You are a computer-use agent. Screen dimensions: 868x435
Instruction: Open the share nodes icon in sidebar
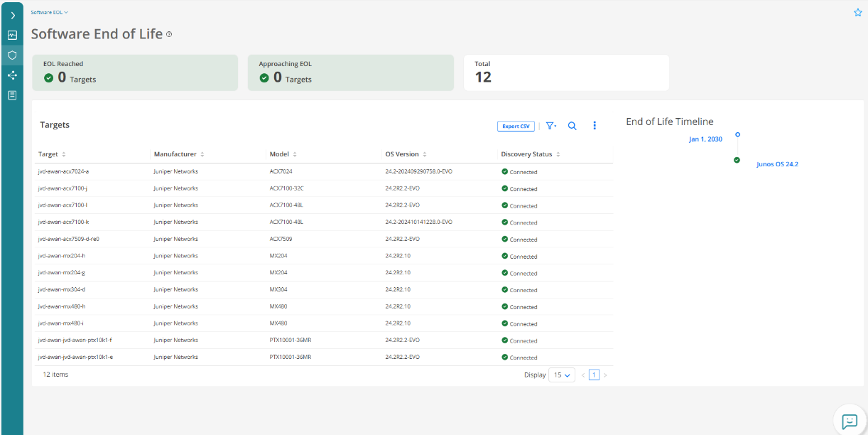[x=12, y=75]
